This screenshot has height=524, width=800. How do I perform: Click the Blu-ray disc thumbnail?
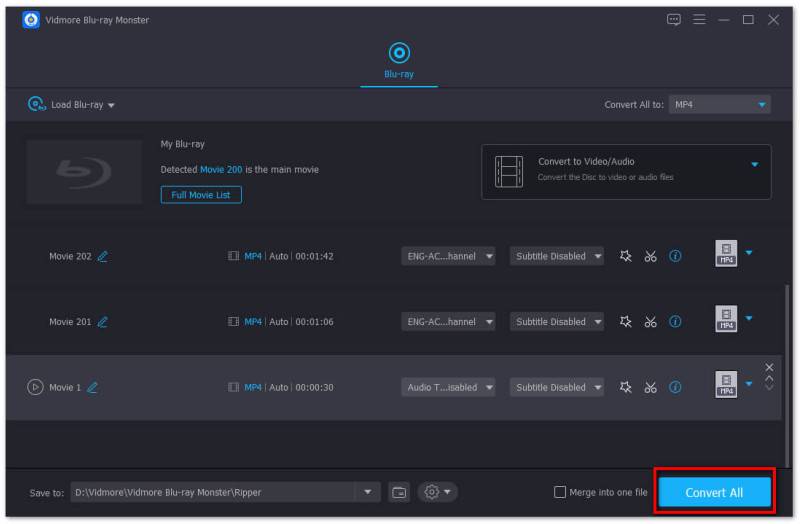pos(84,172)
